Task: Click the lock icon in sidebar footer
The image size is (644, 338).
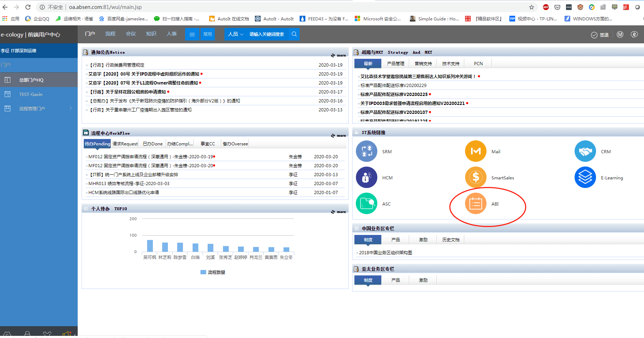Action: 27,334
